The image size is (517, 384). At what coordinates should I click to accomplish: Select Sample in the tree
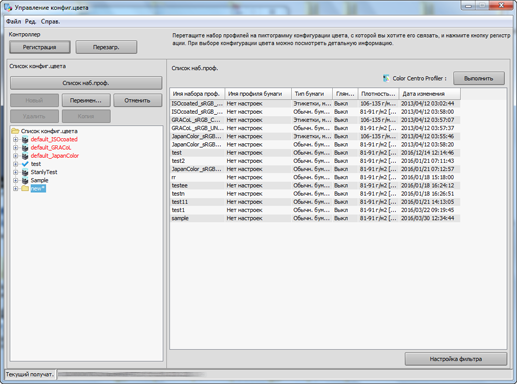pos(39,180)
